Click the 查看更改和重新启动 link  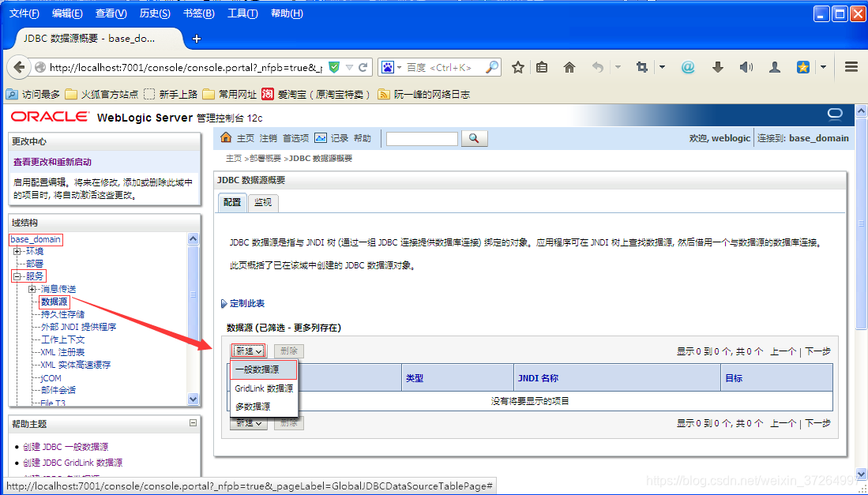53,162
